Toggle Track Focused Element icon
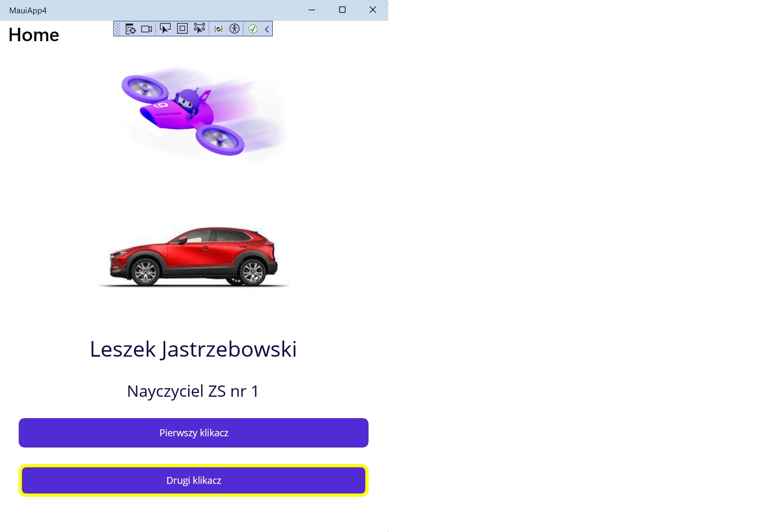 pos(200,29)
